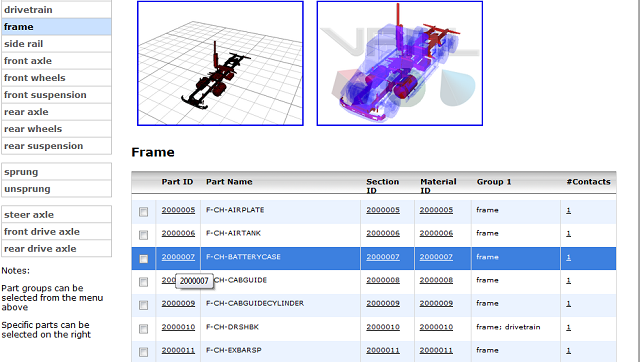This screenshot has height=362, width=640.
Task: Open contacts count for F-CH-AIRTANK
Action: [x=569, y=233]
